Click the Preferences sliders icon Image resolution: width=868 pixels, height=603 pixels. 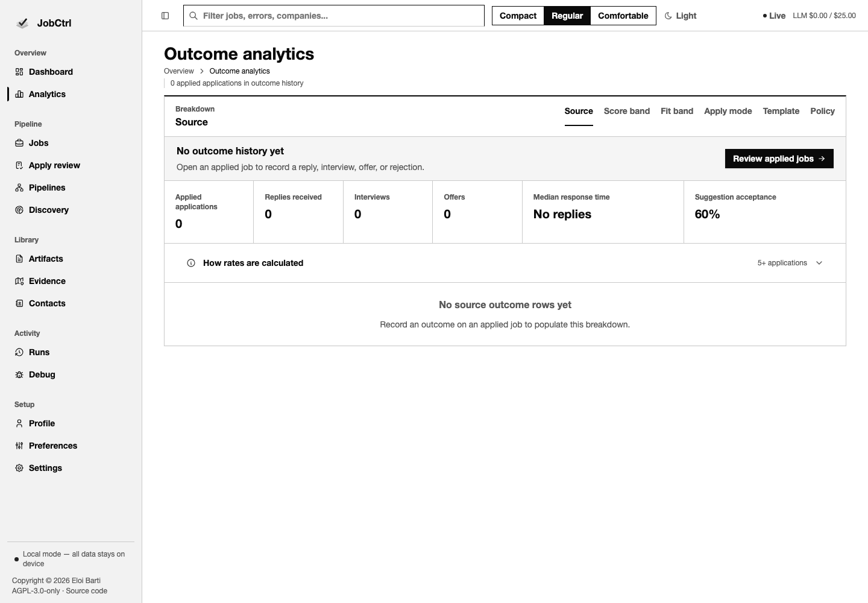19,446
